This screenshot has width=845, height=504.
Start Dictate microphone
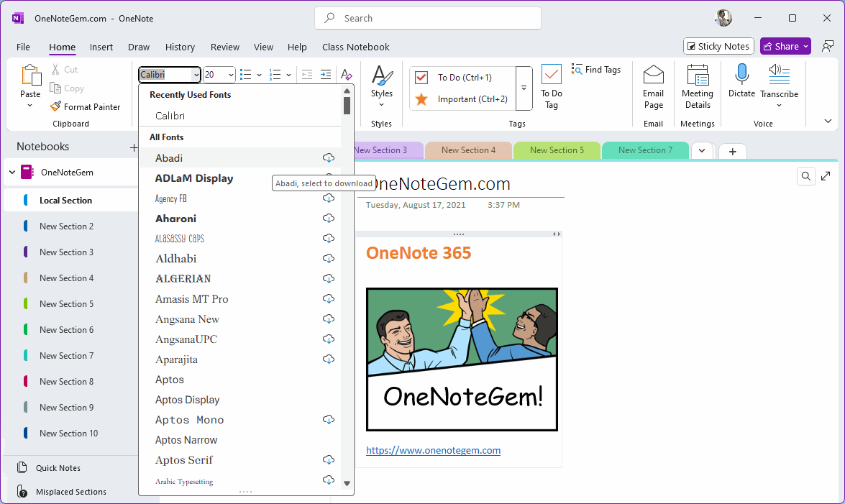[x=742, y=74]
